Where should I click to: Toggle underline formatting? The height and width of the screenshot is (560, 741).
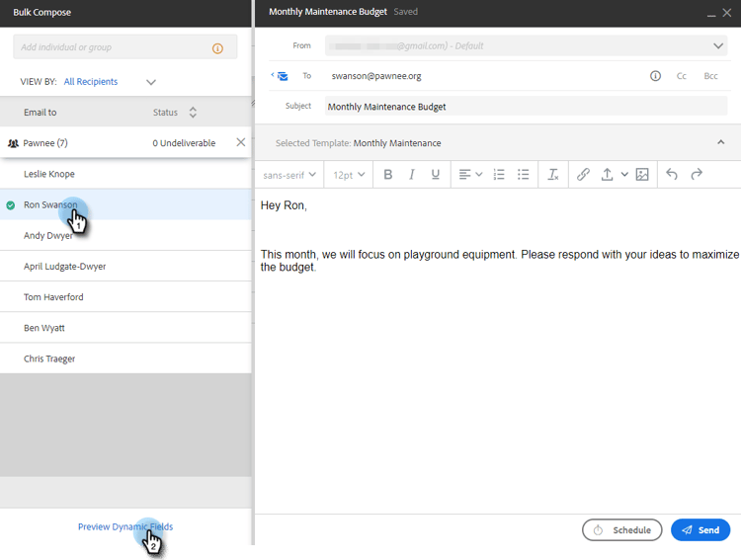436,175
